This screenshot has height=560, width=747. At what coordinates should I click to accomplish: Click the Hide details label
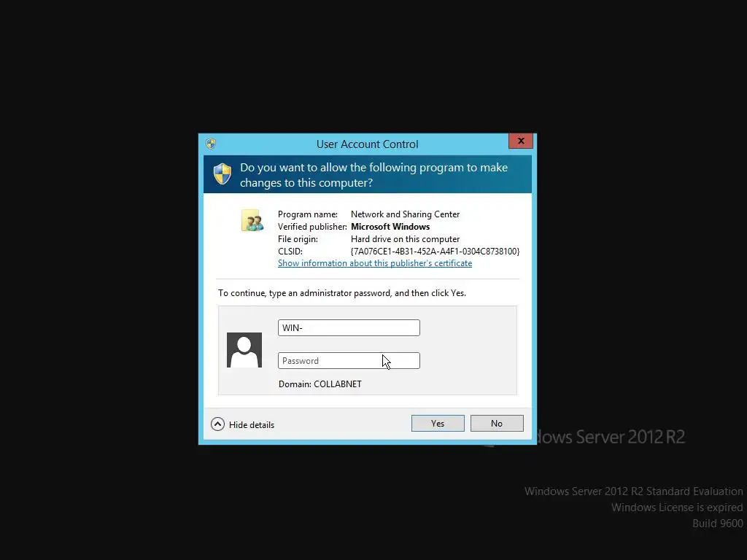point(252,425)
